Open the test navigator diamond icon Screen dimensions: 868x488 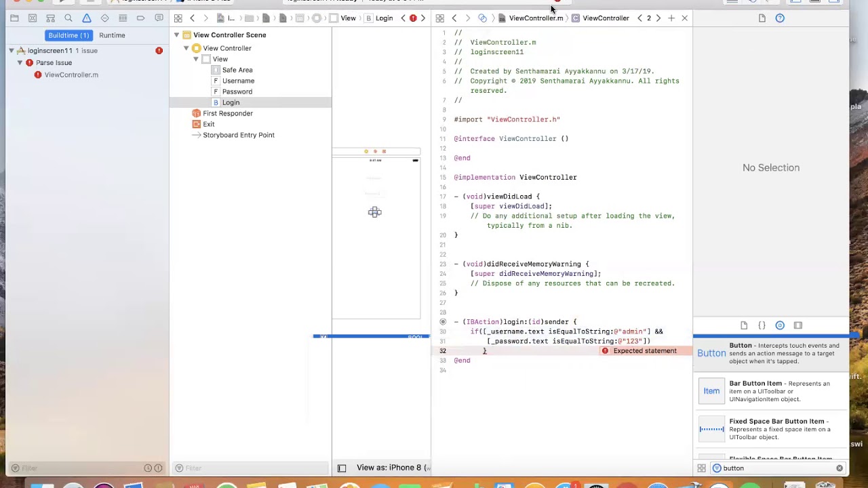[x=104, y=18]
